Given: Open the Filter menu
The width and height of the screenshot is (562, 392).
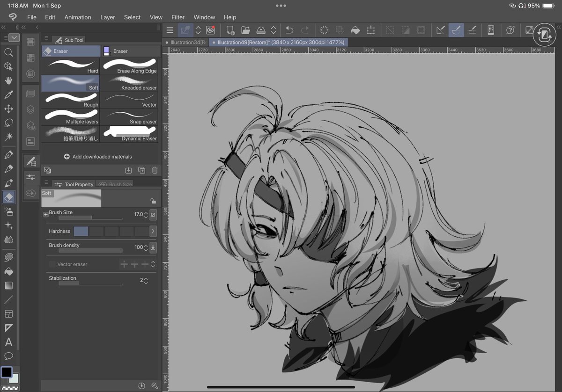Looking at the screenshot, I should (x=178, y=17).
